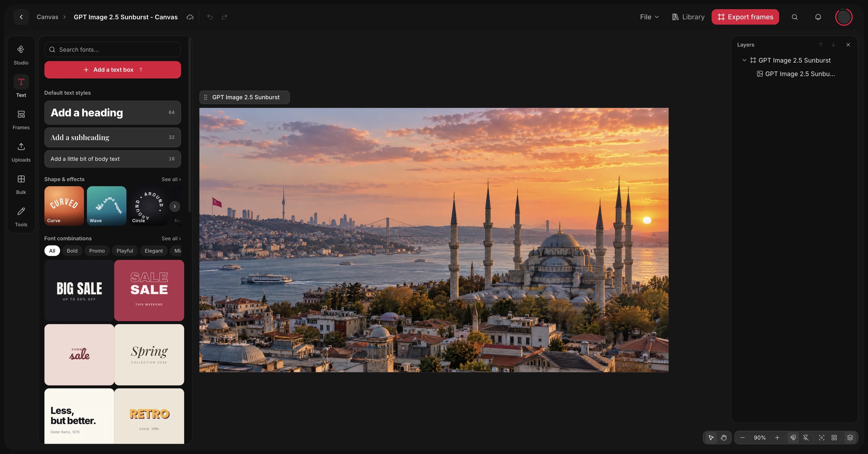Click the Istanbul sunset image on canvas
Image resolution: width=868 pixels, height=454 pixels.
(434, 240)
